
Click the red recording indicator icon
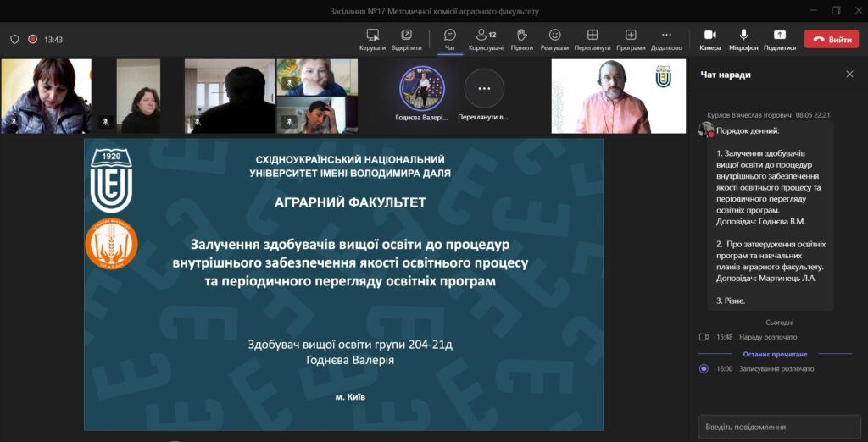point(33,39)
